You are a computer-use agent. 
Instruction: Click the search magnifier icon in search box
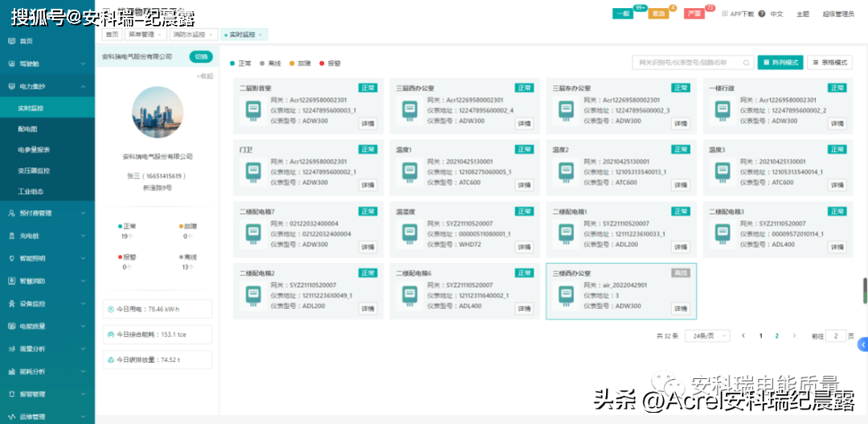(745, 62)
